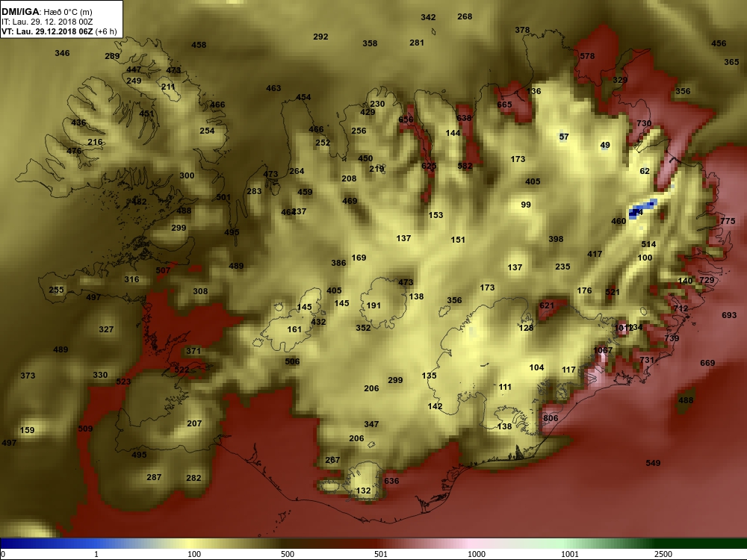Click the map value 506
Viewport: 747px width, 560px height.
(292, 361)
